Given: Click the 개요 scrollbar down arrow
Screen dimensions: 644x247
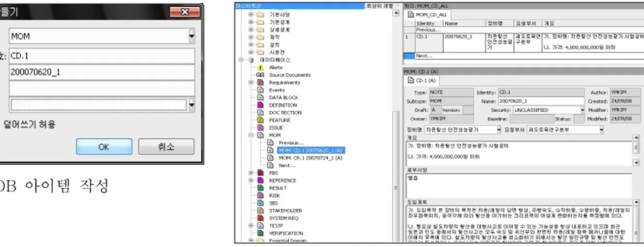Looking at the screenshot, I should pos(636,162).
